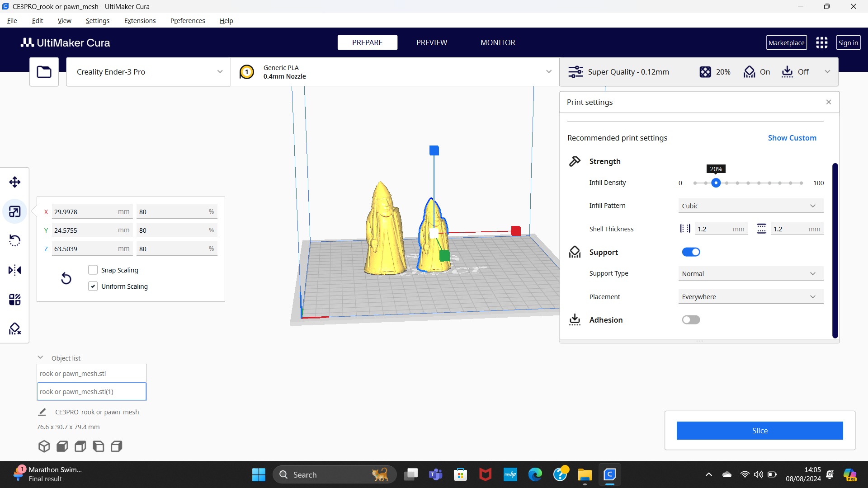Open the UltiMaker apps grid icon
The width and height of the screenshot is (868, 488).
tap(821, 42)
